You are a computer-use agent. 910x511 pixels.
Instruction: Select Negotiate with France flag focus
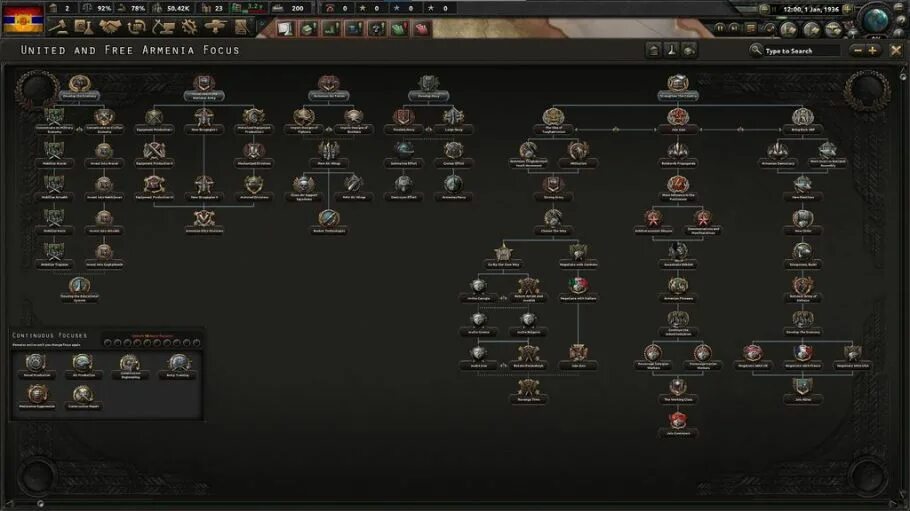tap(803, 356)
